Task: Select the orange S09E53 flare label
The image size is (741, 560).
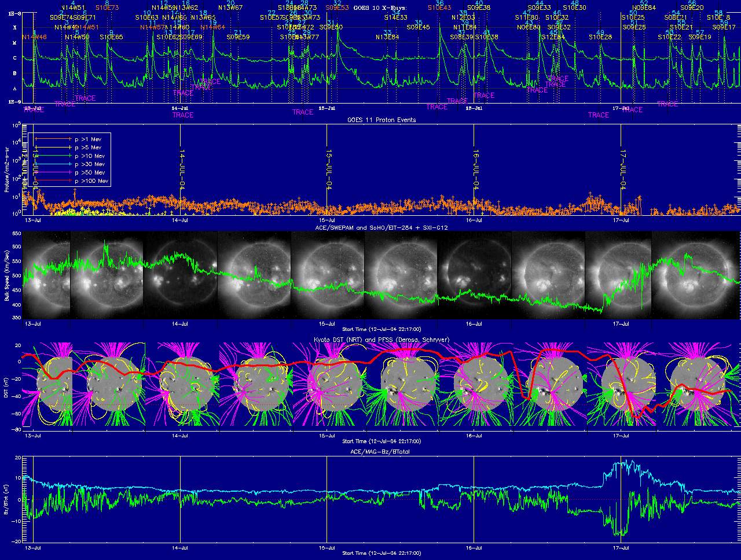Action: [337, 8]
